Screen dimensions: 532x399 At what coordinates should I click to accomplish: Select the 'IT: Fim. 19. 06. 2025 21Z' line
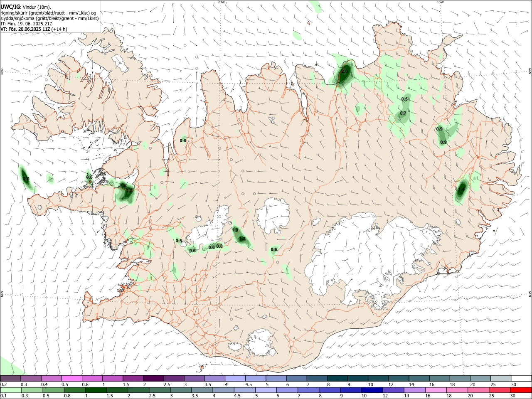[x=26, y=24]
